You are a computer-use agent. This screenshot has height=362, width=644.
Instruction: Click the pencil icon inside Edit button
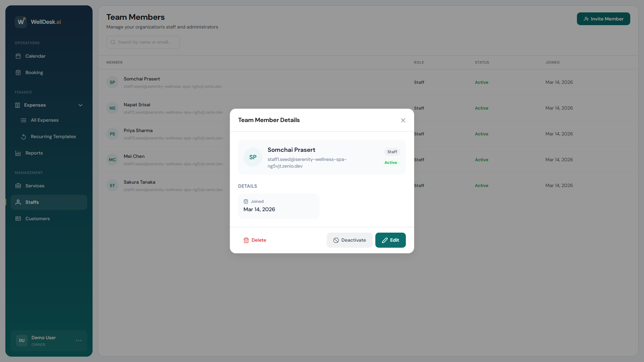point(384,240)
